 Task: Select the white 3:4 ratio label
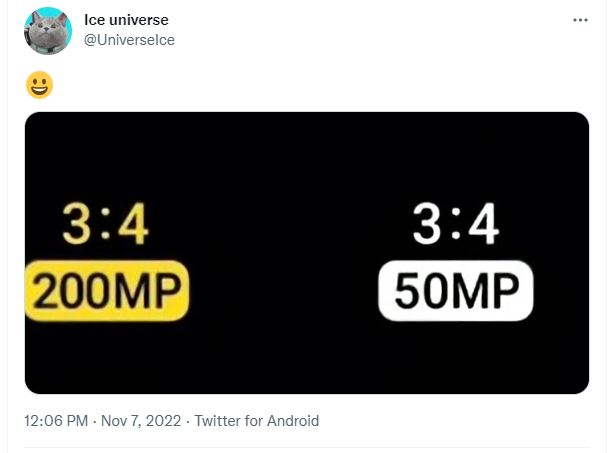click(x=455, y=228)
